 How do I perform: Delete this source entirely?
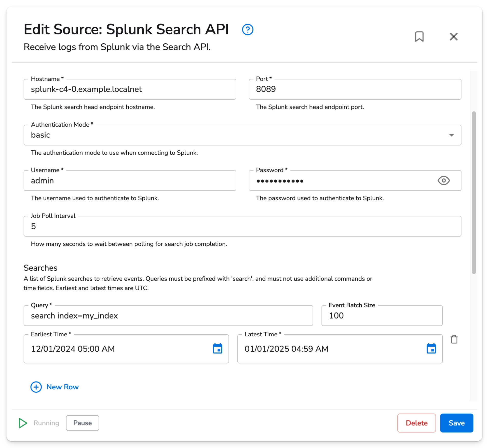417,423
